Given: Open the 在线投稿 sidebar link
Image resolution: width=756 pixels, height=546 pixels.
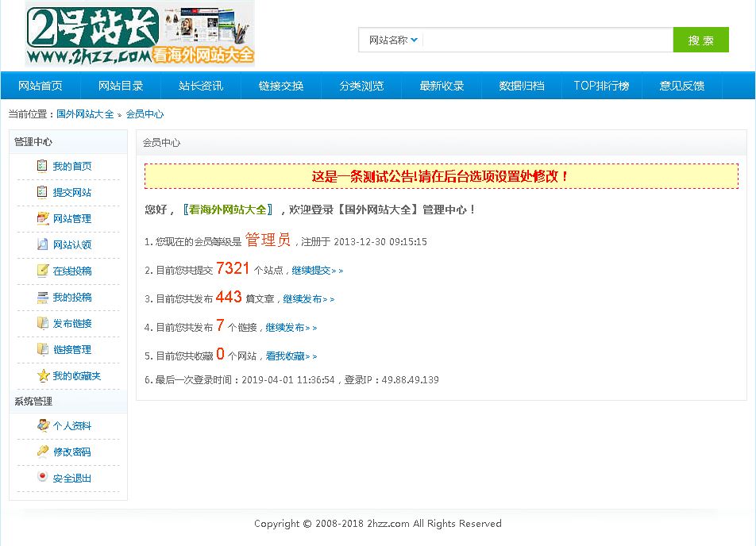Looking at the screenshot, I should pyautogui.click(x=72, y=271).
